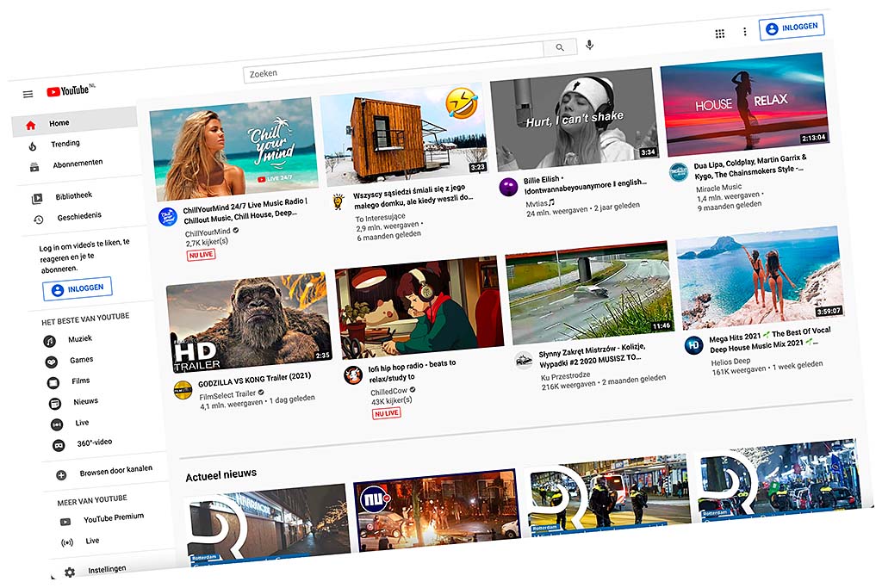The height and width of the screenshot is (588, 882).
Task: Click the Trending flame icon
Action: (x=33, y=146)
